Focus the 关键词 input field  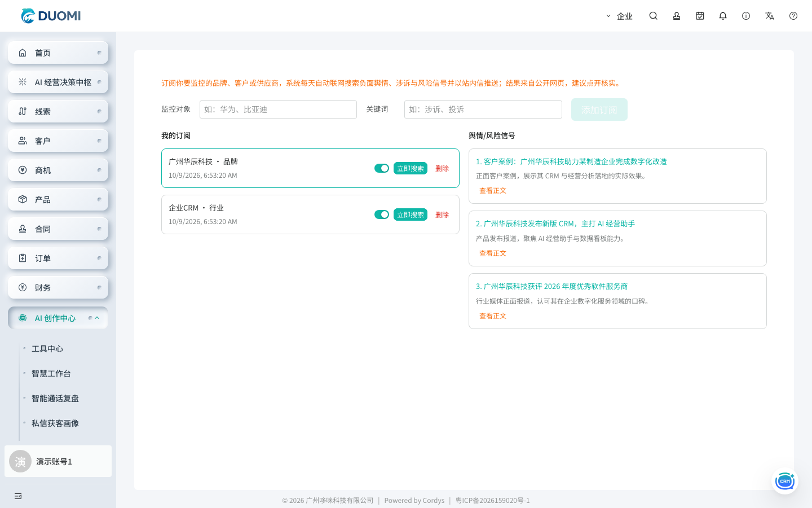[x=483, y=110]
